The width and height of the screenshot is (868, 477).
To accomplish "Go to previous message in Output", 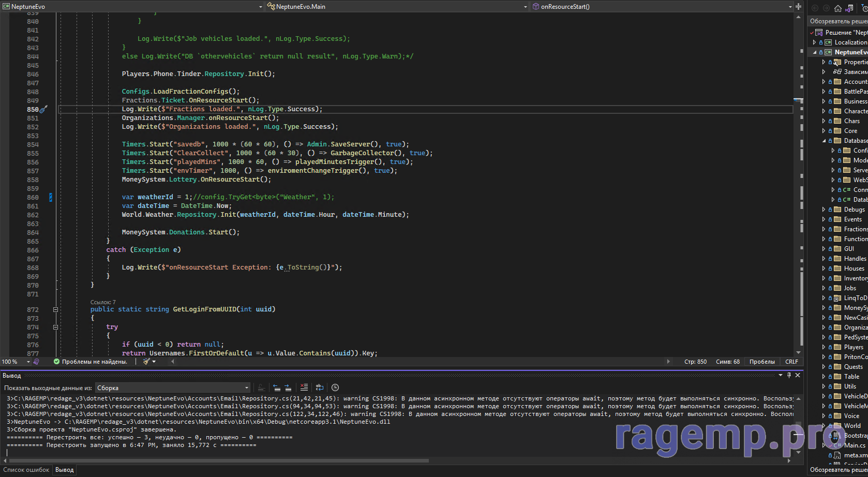I will click(277, 387).
